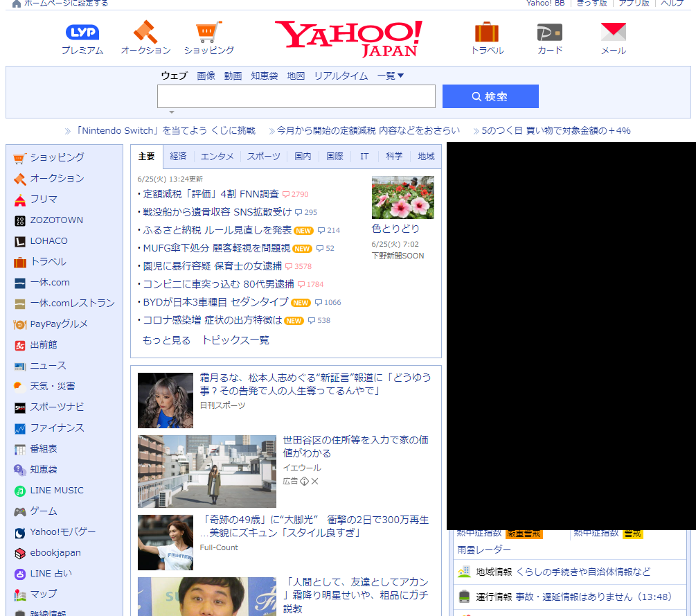The image size is (696, 616).
Task: Click sidebar スポーツナビ icon
Action: [20, 407]
